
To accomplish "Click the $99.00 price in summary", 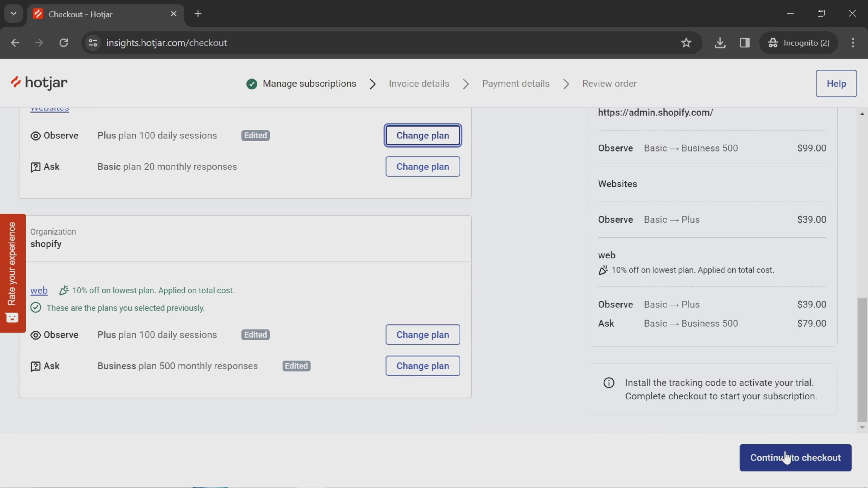I will click(811, 148).
